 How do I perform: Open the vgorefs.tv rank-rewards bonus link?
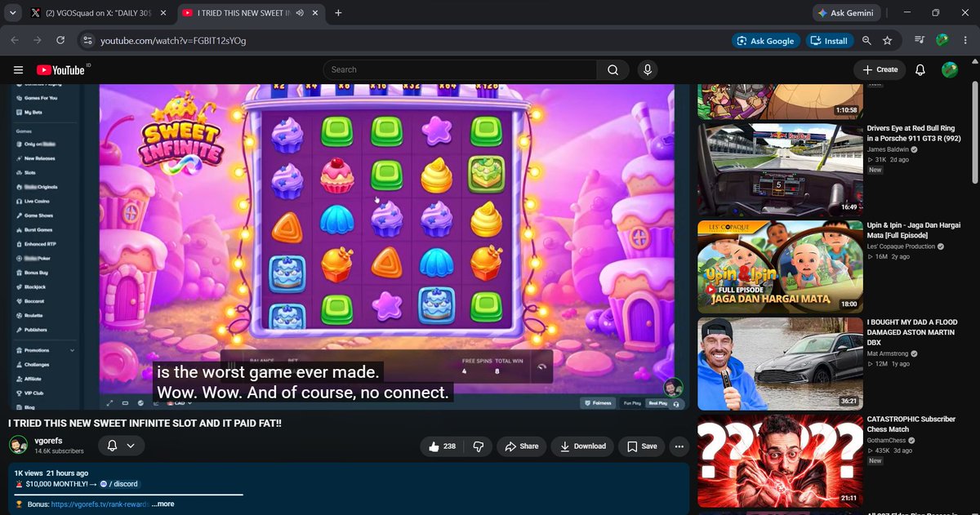tap(99, 504)
